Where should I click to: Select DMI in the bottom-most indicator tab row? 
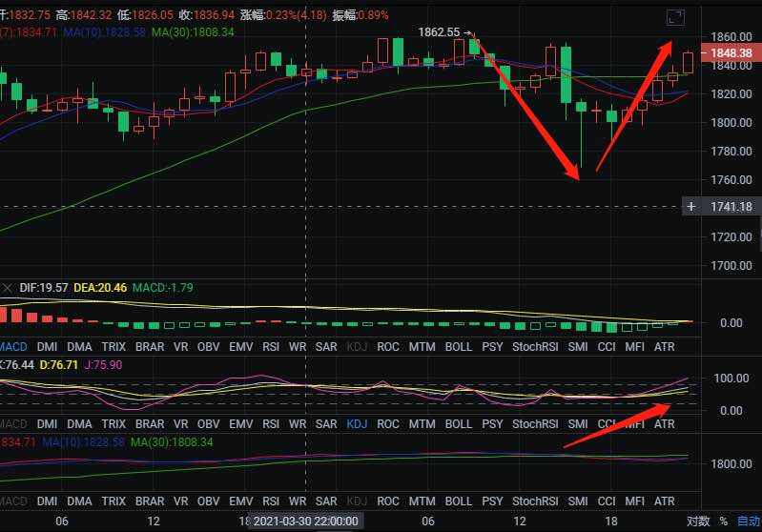[47, 501]
